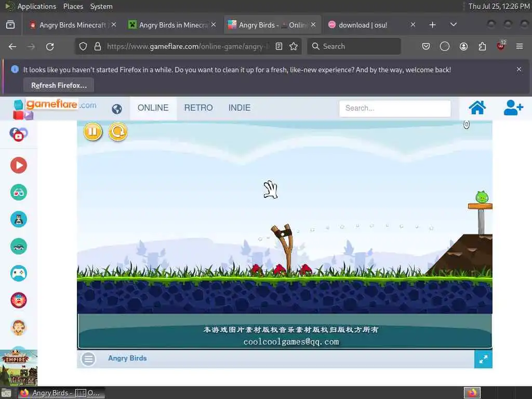
Task: Close the download | osu! tab
Action: (x=413, y=25)
